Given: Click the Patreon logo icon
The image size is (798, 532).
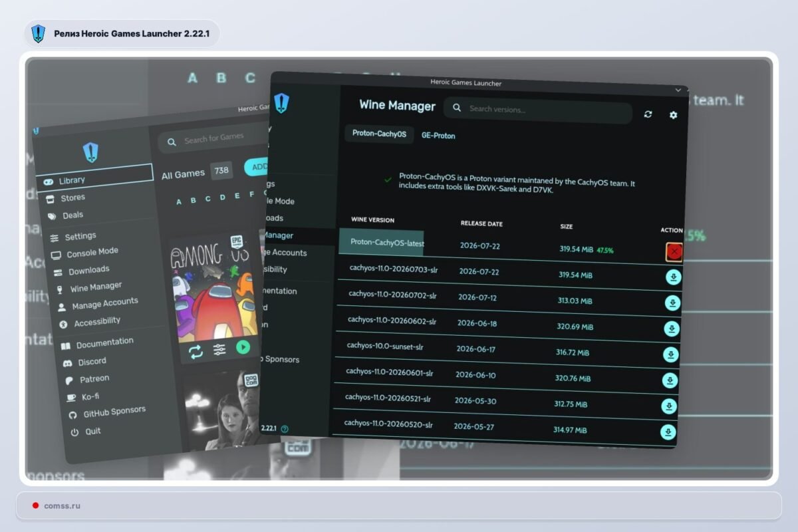Looking at the screenshot, I should [68, 381].
